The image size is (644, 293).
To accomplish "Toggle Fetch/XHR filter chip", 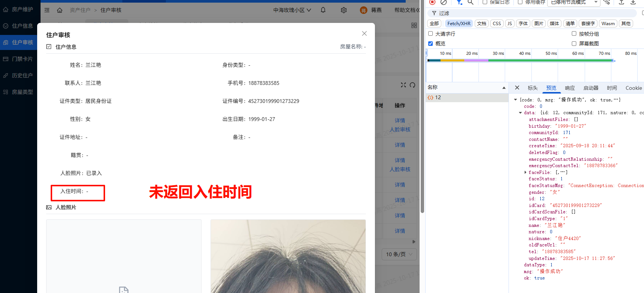I will (459, 23).
